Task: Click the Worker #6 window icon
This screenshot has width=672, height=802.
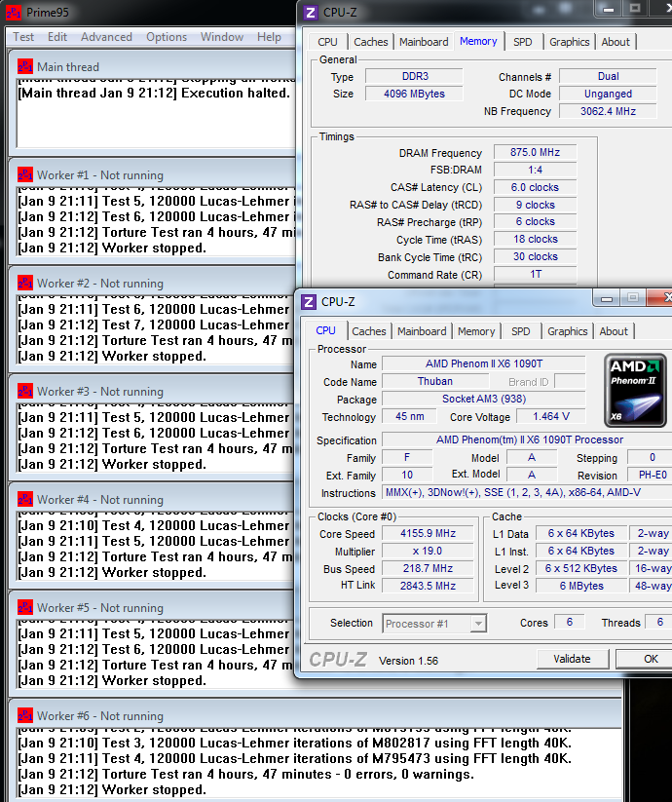Action: [25, 716]
